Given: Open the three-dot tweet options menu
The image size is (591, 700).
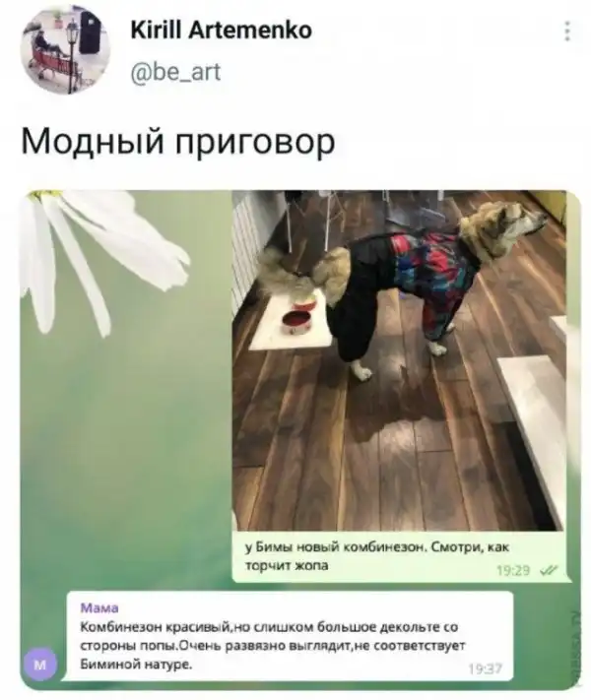Looking at the screenshot, I should click(x=567, y=32).
